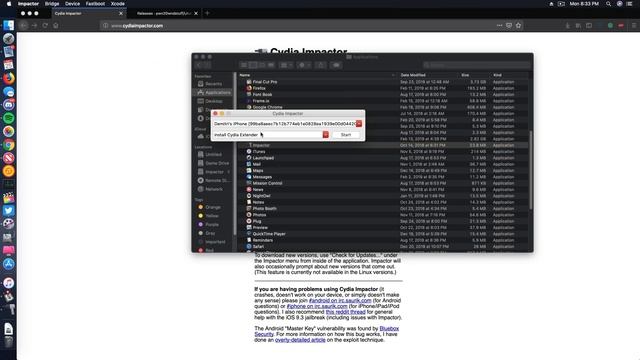
Task: Click the Start button in Cydia Impactor
Action: 346,135
